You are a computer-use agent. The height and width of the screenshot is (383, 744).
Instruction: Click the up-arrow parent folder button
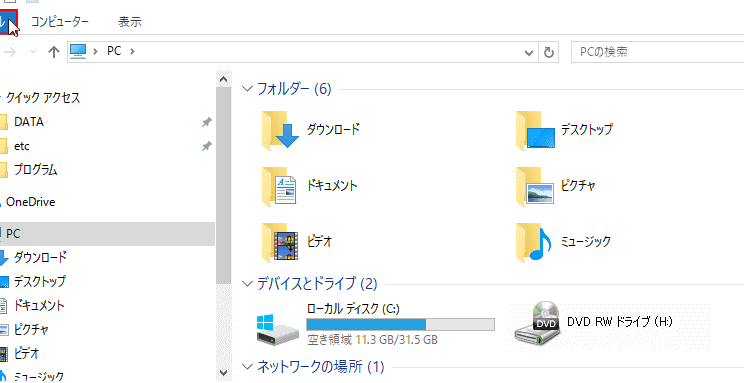(54, 52)
